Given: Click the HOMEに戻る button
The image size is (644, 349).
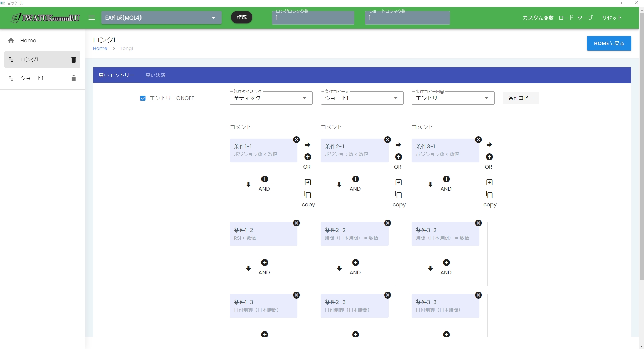Looking at the screenshot, I should (x=608, y=43).
